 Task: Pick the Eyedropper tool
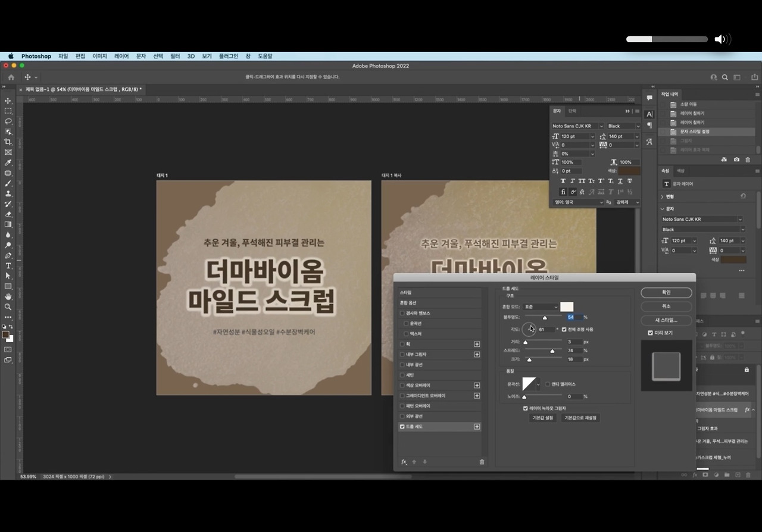tap(8, 162)
